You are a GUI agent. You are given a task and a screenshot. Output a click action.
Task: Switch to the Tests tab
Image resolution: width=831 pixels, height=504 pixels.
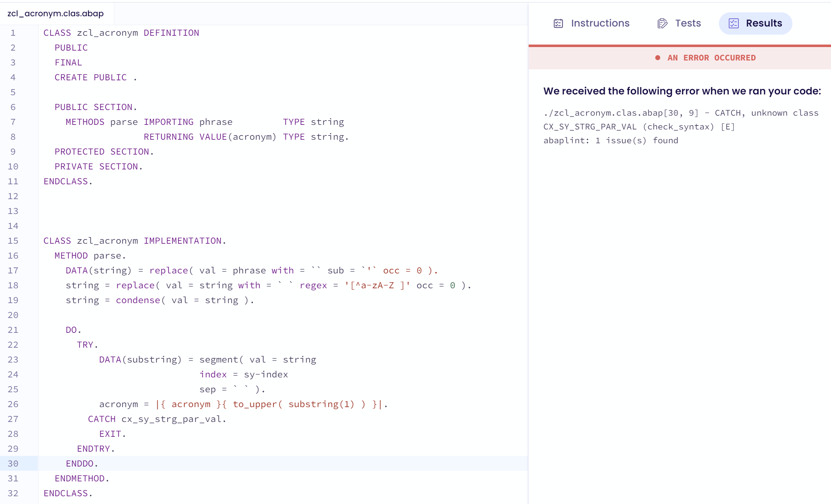click(x=688, y=23)
